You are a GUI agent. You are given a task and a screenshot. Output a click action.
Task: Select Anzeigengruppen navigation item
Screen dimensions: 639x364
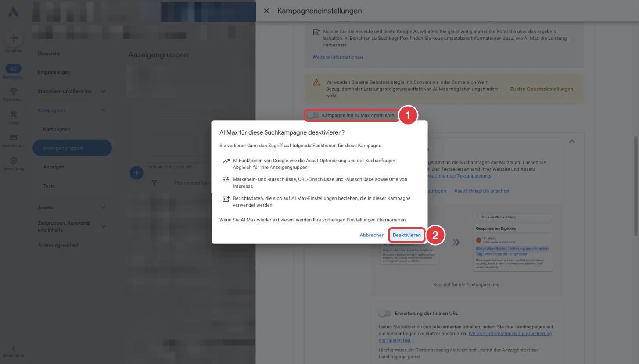click(72, 148)
